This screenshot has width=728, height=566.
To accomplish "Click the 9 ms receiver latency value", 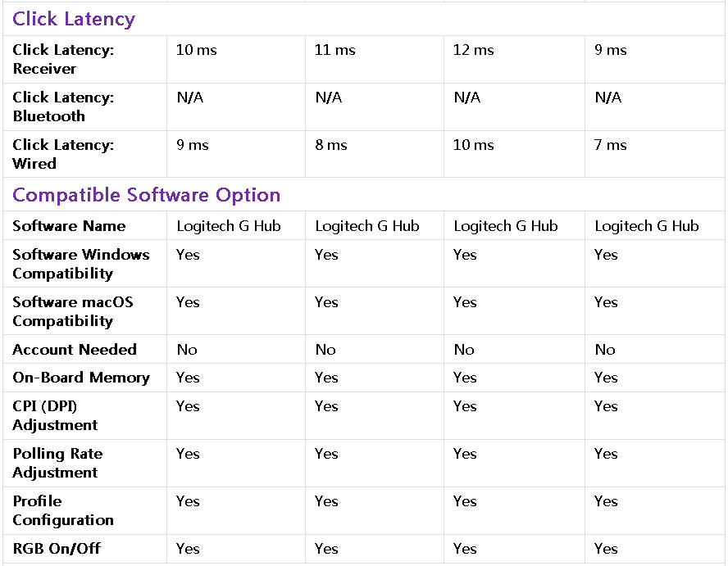I will coord(611,50).
